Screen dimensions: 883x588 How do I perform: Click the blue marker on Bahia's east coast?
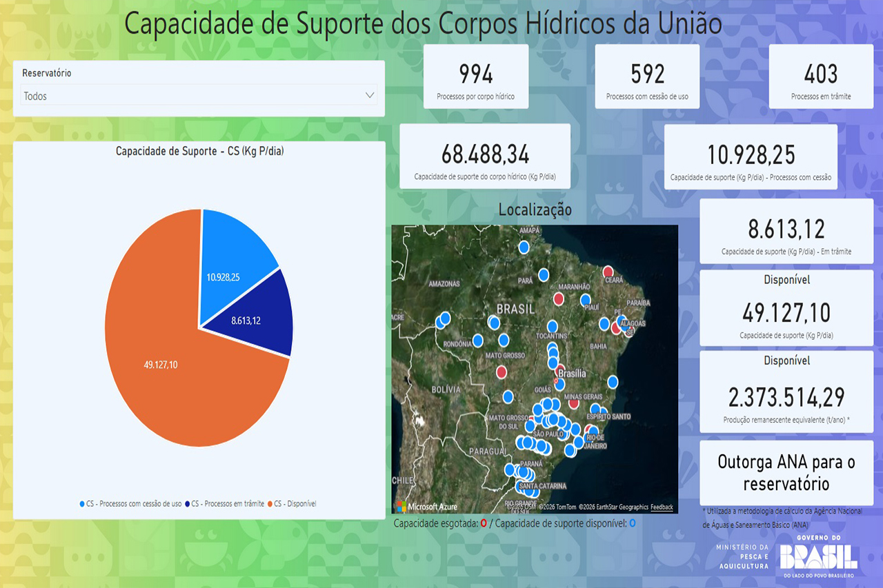pos(613,381)
